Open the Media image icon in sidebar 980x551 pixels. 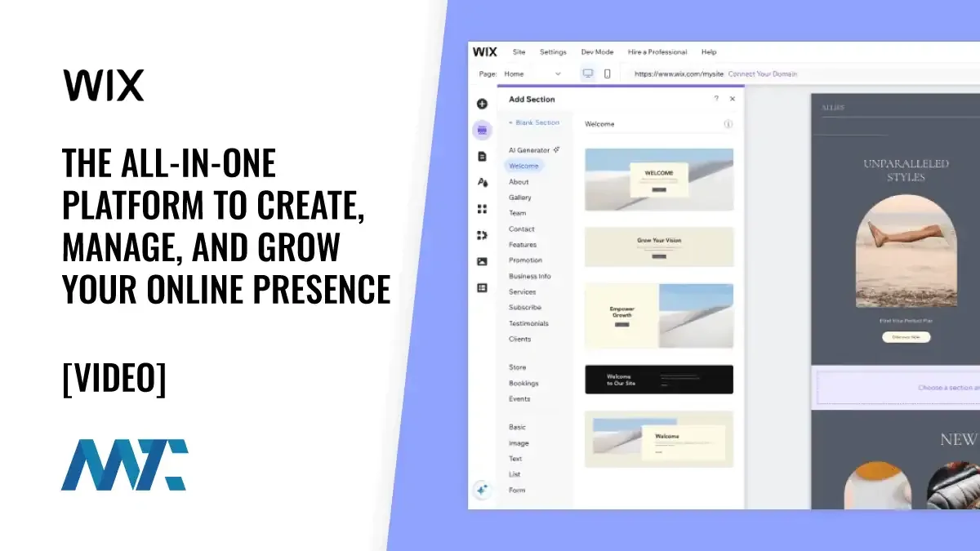pyautogui.click(x=482, y=261)
